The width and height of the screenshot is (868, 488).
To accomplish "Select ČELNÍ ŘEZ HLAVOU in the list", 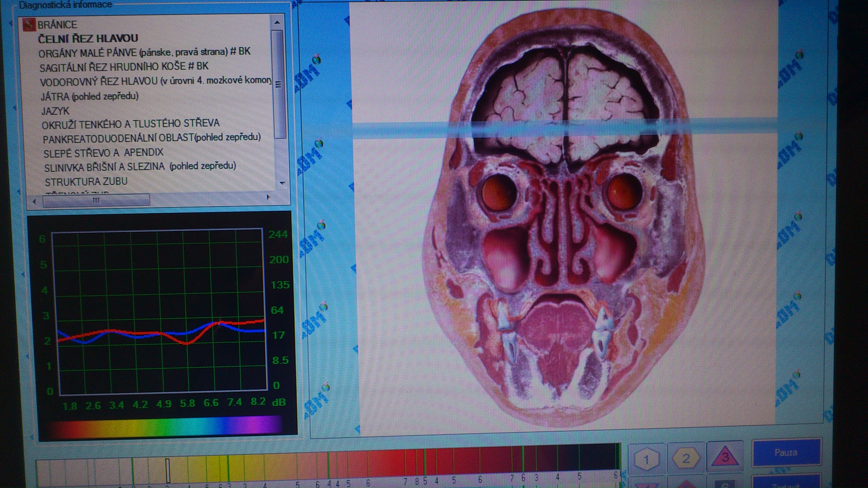I will pos(88,38).
